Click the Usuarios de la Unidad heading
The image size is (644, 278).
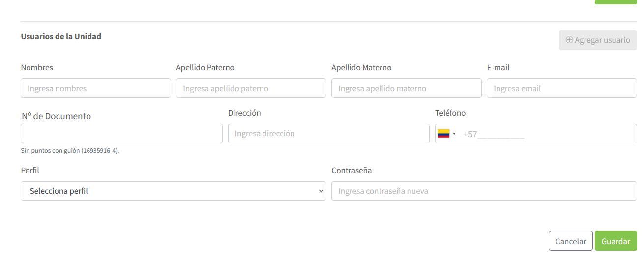point(61,36)
